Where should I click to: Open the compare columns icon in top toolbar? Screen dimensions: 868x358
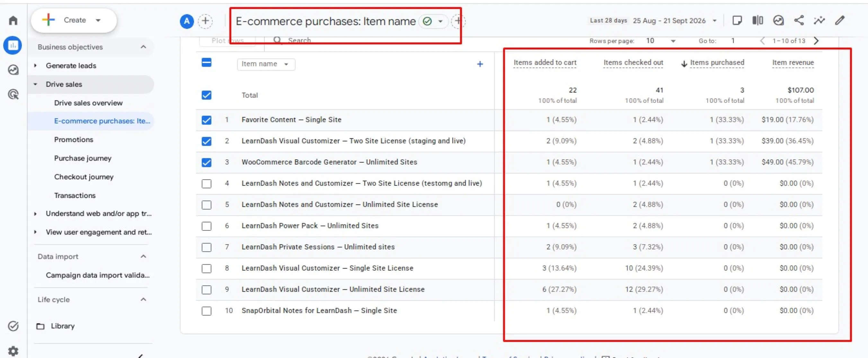(x=757, y=20)
